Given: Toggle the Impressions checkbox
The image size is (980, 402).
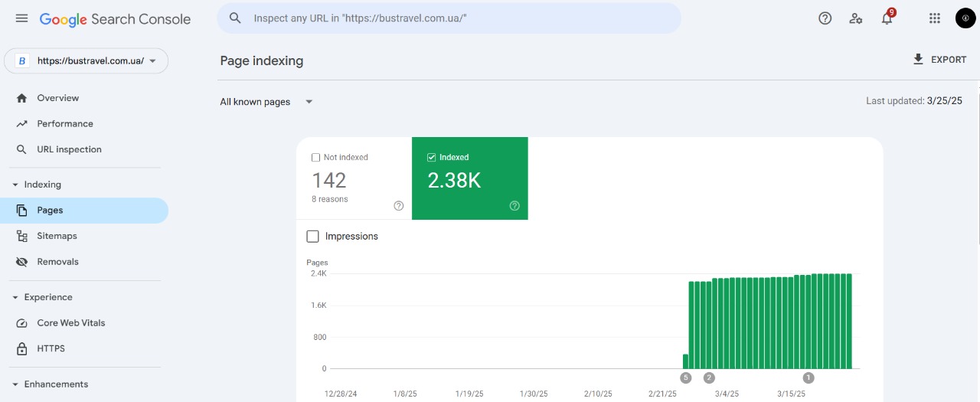Looking at the screenshot, I should [x=312, y=237].
